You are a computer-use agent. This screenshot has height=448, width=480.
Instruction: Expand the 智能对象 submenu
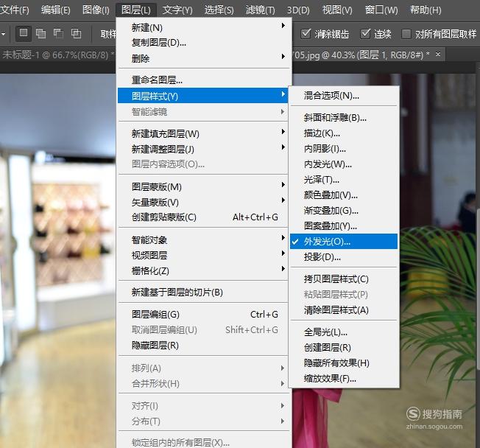point(202,239)
